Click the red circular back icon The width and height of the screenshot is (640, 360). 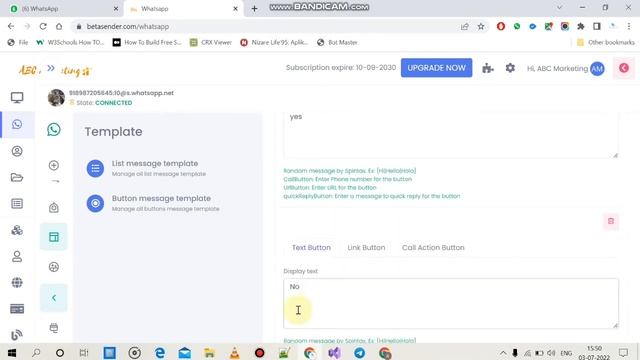[x=624, y=68]
